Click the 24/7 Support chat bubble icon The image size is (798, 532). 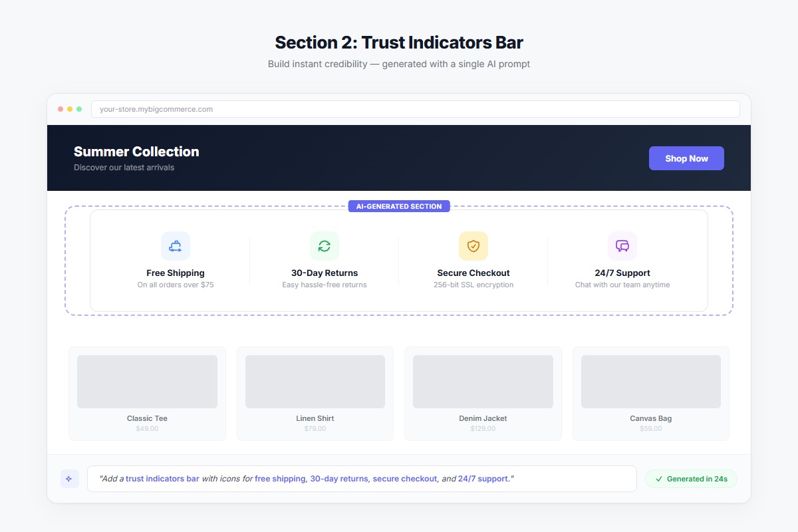tap(622, 245)
